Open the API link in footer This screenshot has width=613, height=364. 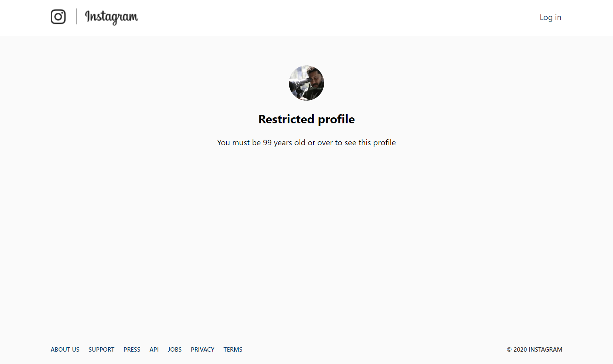click(154, 350)
